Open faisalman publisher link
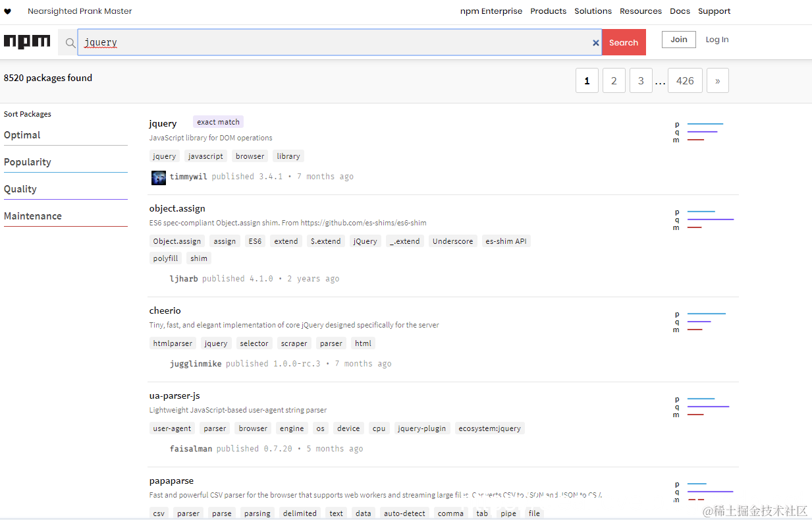The image size is (812, 522). pos(191,449)
